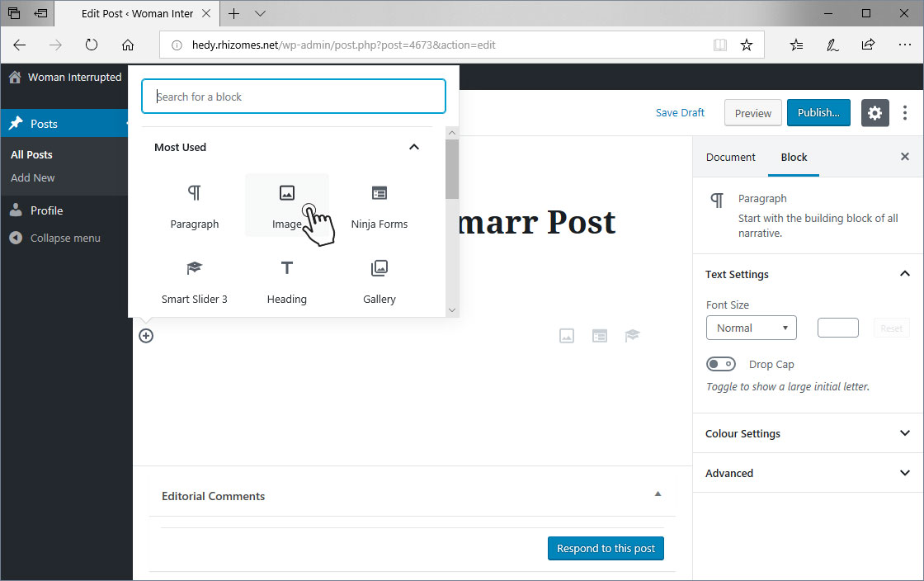Open Posts menu pin icon
Image resolution: width=924 pixels, height=581 pixels.
click(x=16, y=123)
